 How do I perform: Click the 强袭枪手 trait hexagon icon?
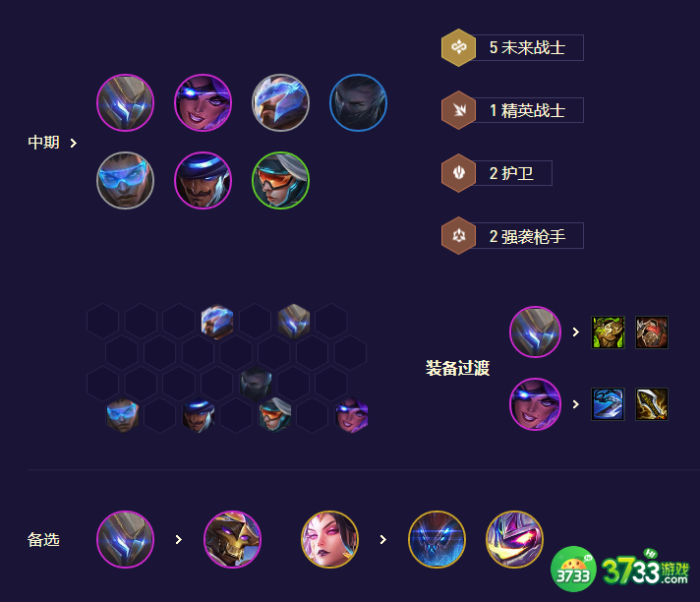(x=458, y=235)
